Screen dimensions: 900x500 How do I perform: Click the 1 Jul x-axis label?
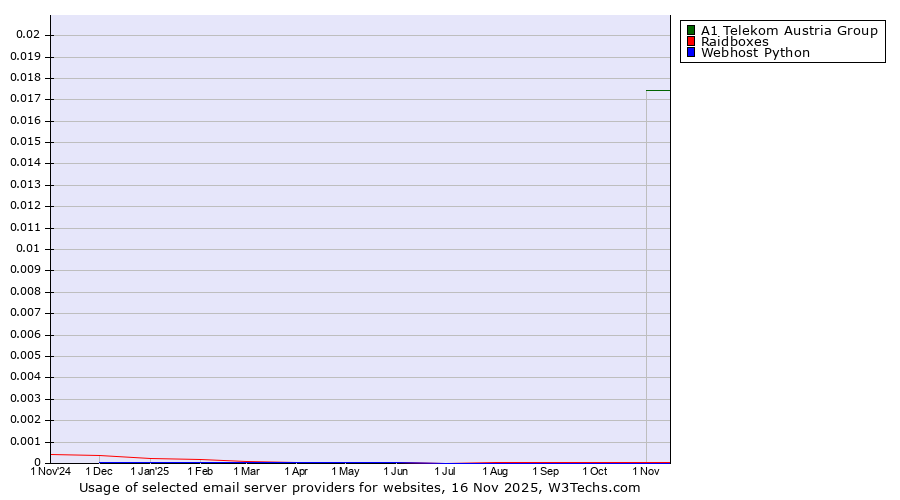click(445, 471)
